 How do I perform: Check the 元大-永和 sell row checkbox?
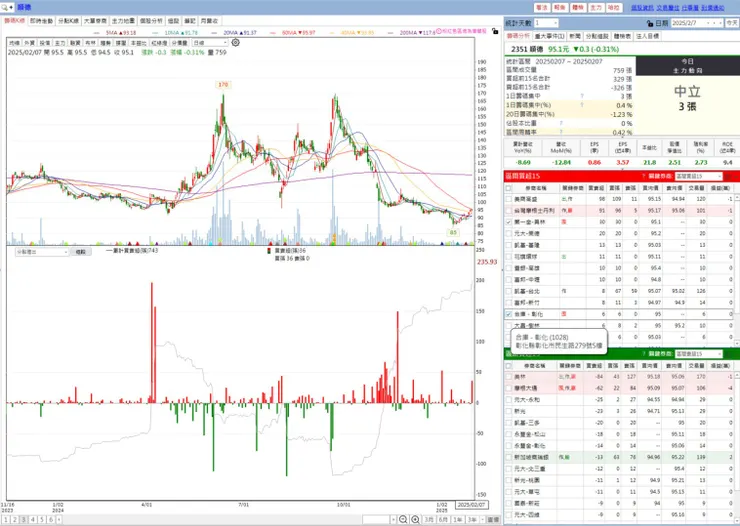(508, 400)
